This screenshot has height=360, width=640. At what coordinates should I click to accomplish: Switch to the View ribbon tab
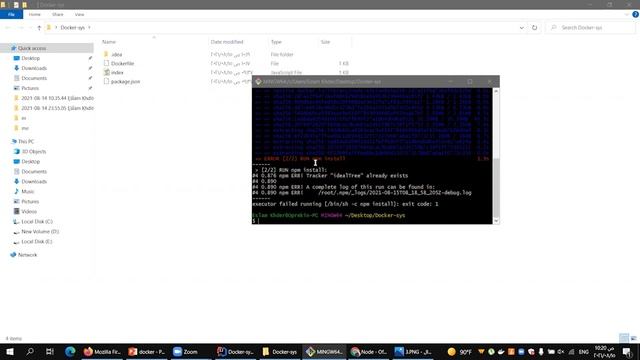point(79,14)
